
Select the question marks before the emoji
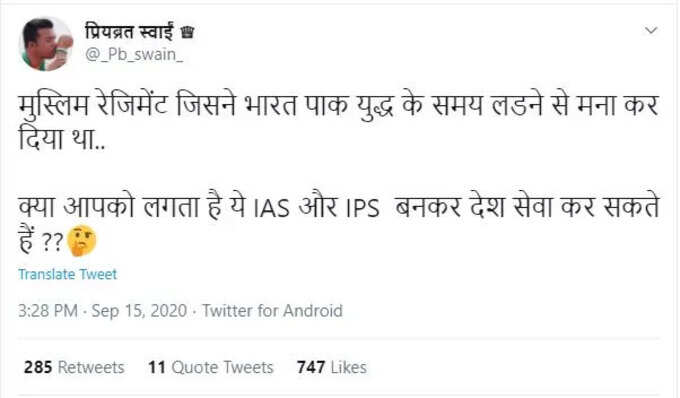(x=52, y=243)
